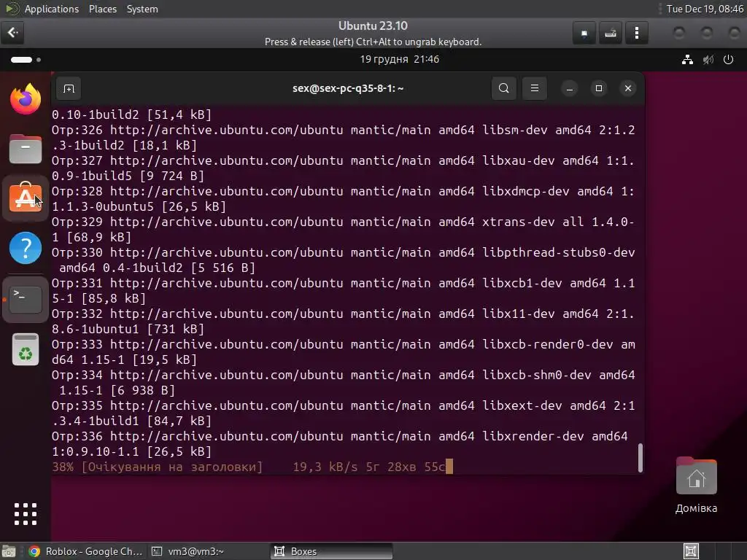The width and height of the screenshot is (747, 560).
Task: Open the guest network status icon
Action: coord(687,60)
